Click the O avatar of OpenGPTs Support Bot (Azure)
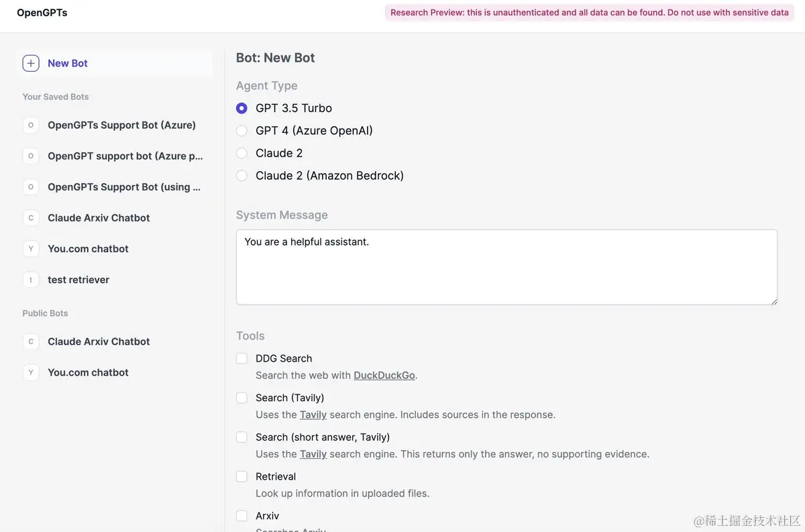This screenshot has width=805, height=532. pyautogui.click(x=31, y=125)
